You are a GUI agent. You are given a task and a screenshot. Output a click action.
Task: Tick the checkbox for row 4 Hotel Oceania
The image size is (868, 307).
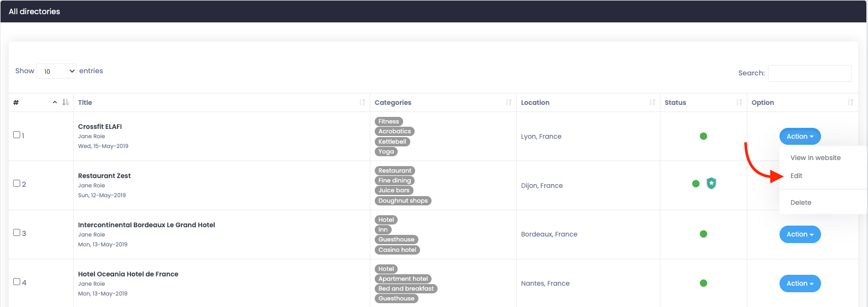[16, 281]
